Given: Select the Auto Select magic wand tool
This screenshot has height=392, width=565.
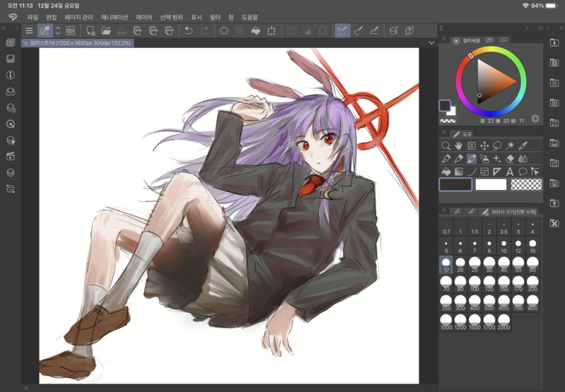Looking at the screenshot, I should click(x=510, y=145).
